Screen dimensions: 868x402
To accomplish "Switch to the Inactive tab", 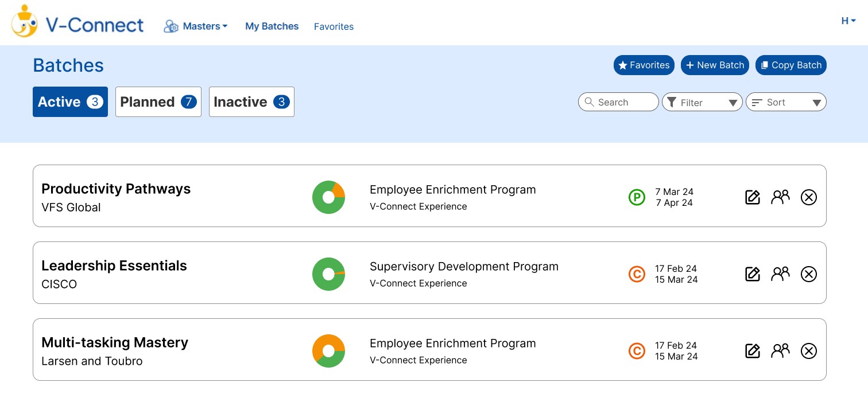I will [251, 102].
